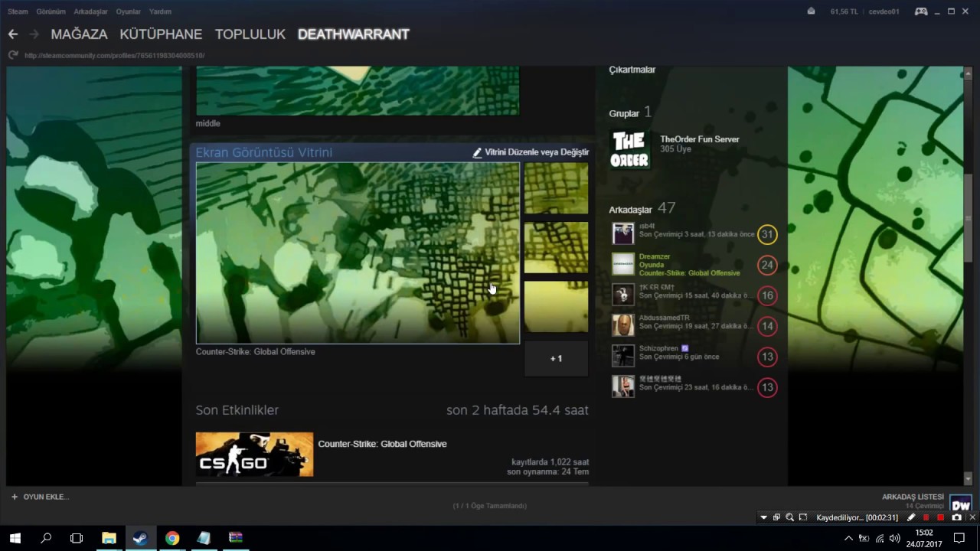This screenshot has width=980, height=551.
Task: Click the 61,56 TL wallet balance
Action: click(844, 11)
